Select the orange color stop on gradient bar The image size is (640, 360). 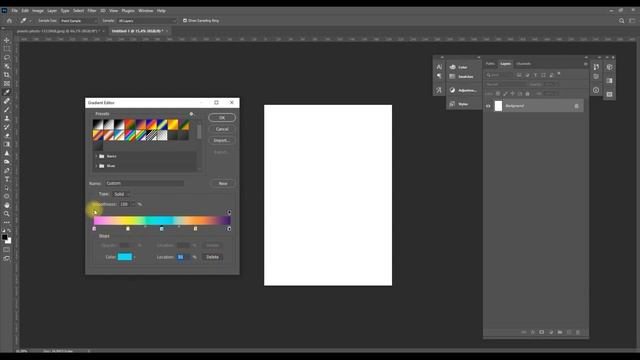point(196,229)
